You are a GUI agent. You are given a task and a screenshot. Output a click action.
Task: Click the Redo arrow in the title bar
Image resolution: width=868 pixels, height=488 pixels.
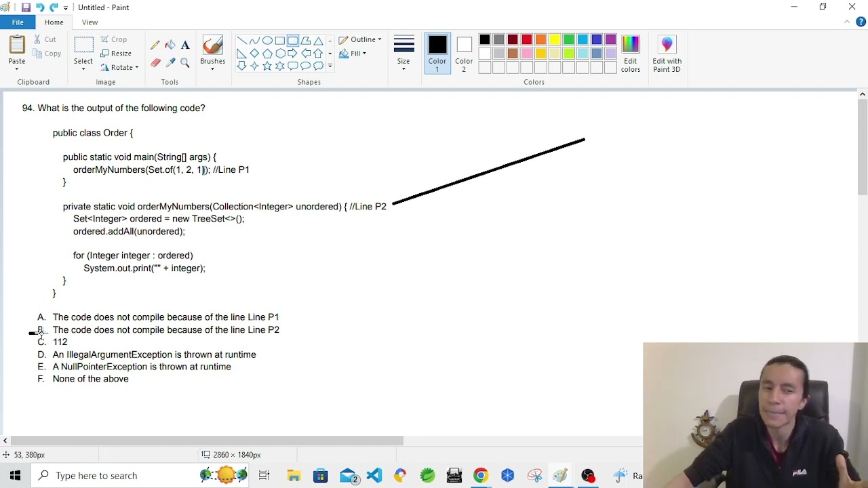[x=54, y=7]
